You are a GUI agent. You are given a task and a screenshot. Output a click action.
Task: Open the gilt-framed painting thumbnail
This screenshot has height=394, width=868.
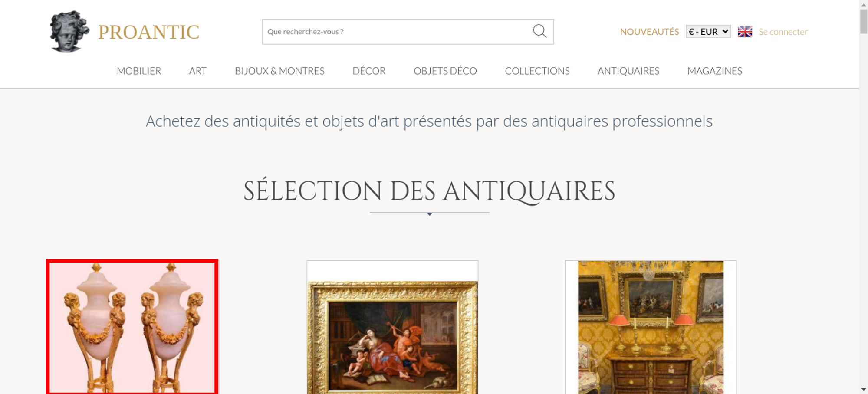tap(392, 328)
